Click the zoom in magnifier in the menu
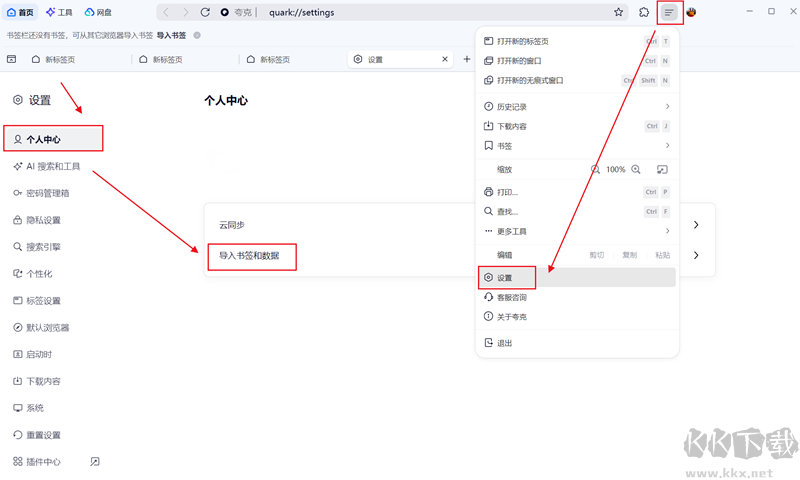800x480 pixels. 634,170
